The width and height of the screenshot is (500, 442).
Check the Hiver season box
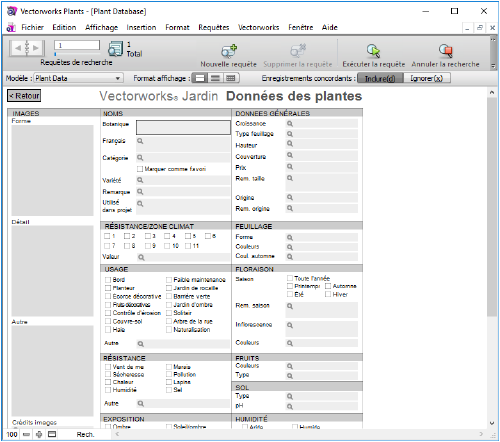[328, 294]
